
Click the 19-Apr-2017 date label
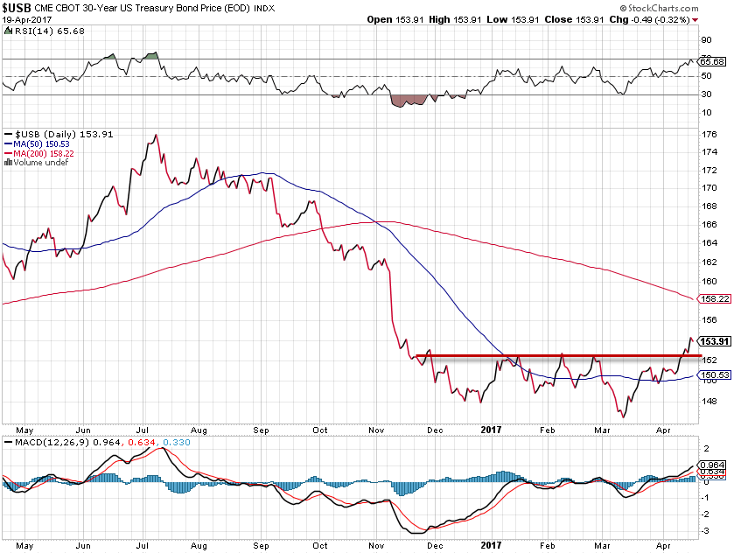click(x=26, y=19)
